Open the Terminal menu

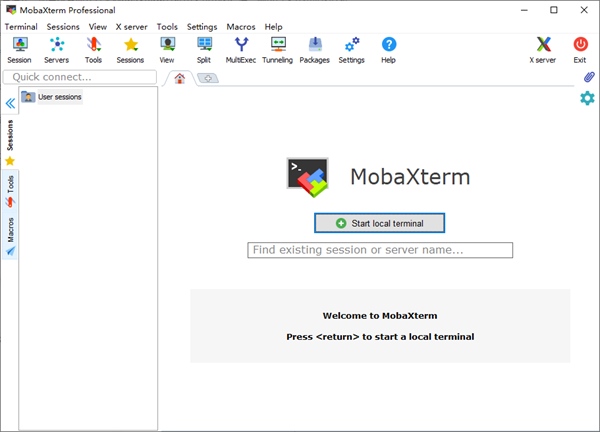pyautogui.click(x=21, y=27)
